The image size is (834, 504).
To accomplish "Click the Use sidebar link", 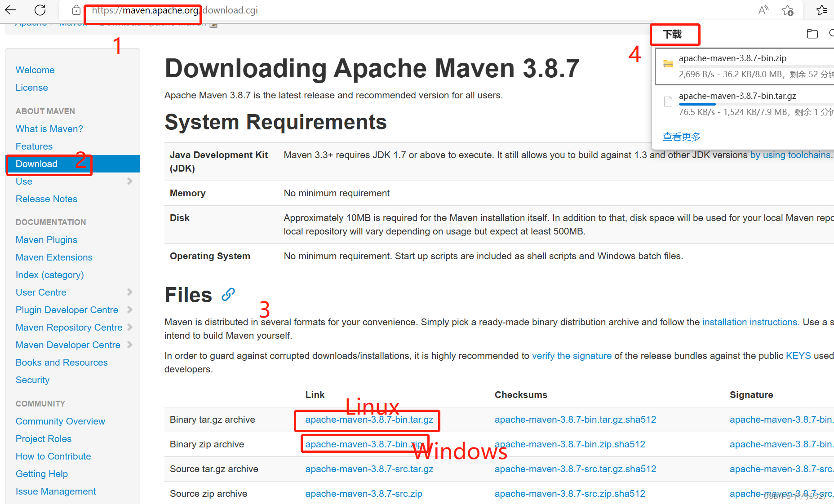I will pyautogui.click(x=24, y=181).
